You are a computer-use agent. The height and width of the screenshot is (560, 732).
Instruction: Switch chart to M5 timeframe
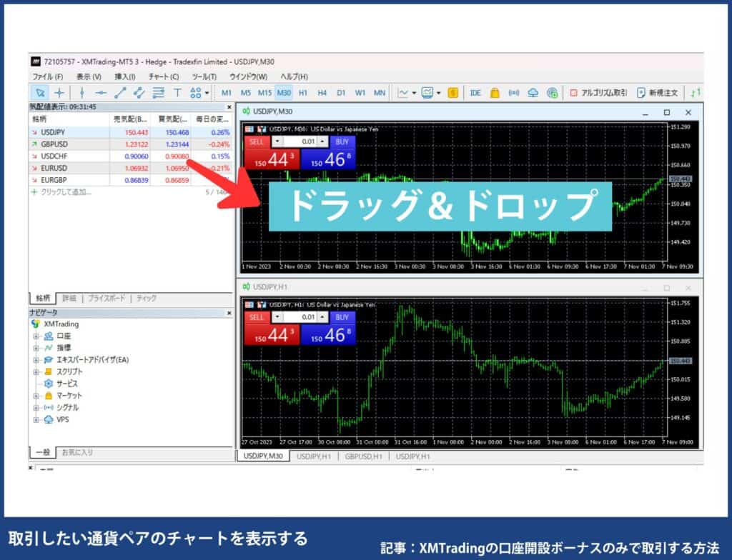coord(246,93)
